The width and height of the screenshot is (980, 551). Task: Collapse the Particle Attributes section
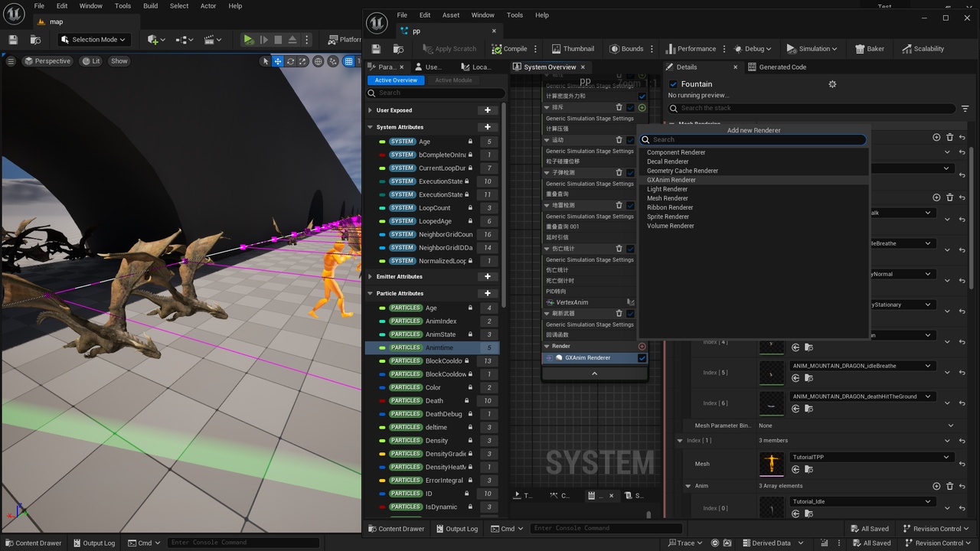[x=371, y=293]
